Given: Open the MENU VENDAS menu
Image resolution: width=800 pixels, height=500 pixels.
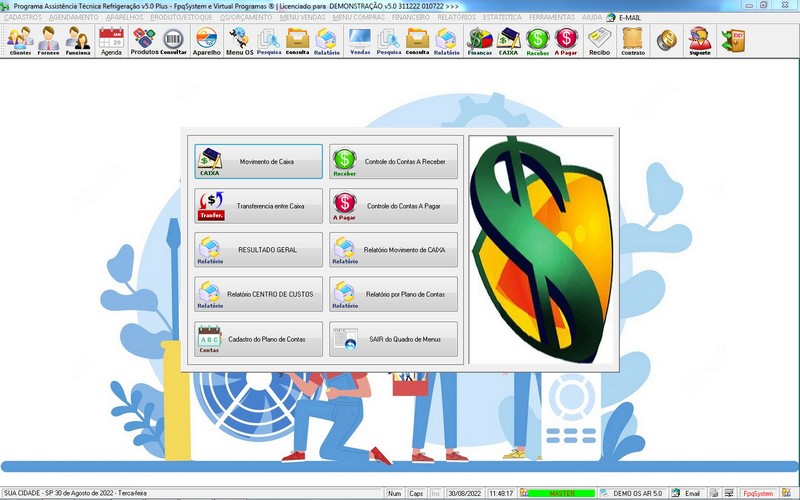Looking at the screenshot, I should (x=303, y=17).
